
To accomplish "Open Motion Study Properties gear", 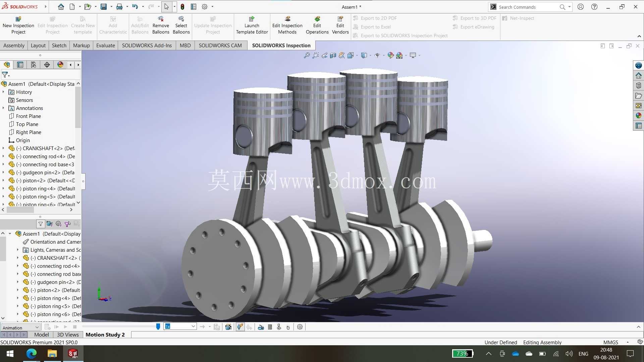I will click(300, 327).
